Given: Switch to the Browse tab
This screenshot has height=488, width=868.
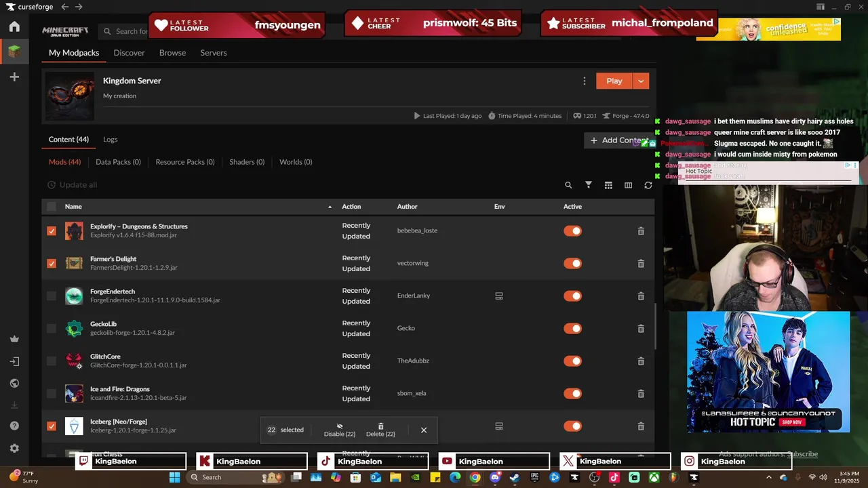Looking at the screenshot, I should pos(172,53).
